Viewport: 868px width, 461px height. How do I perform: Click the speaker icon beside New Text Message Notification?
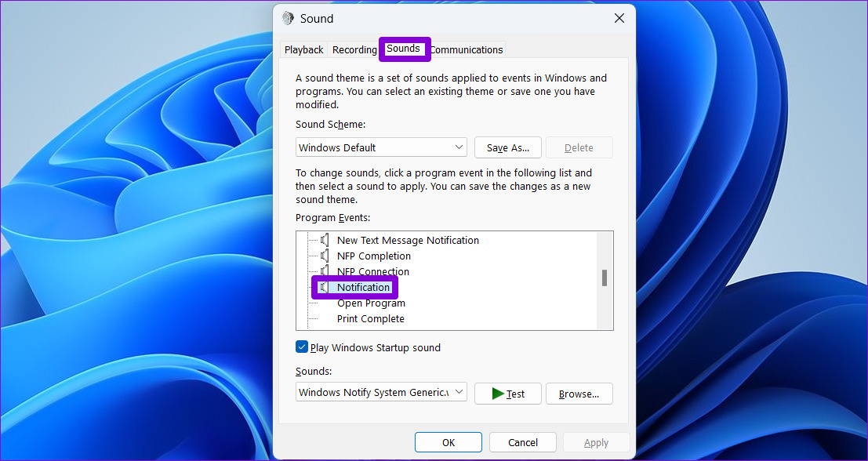325,240
